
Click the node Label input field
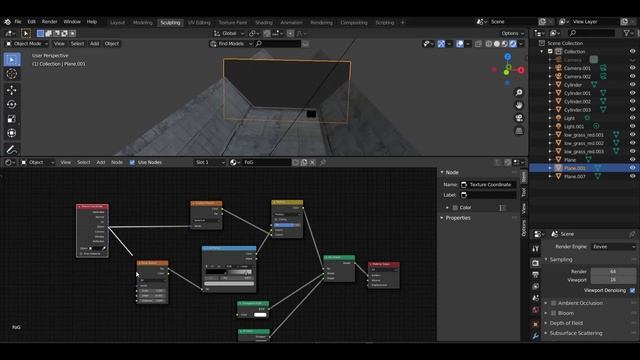tap(488, 195)
